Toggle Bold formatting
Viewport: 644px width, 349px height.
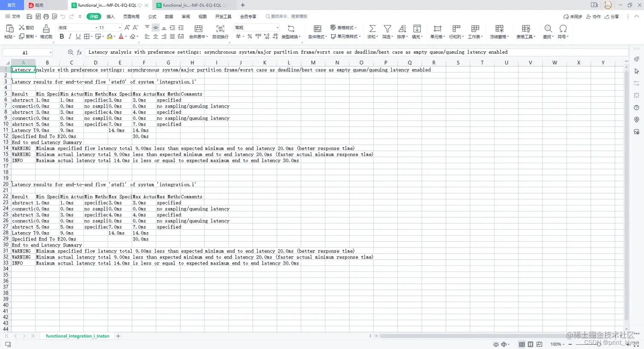tap(62, 37)
